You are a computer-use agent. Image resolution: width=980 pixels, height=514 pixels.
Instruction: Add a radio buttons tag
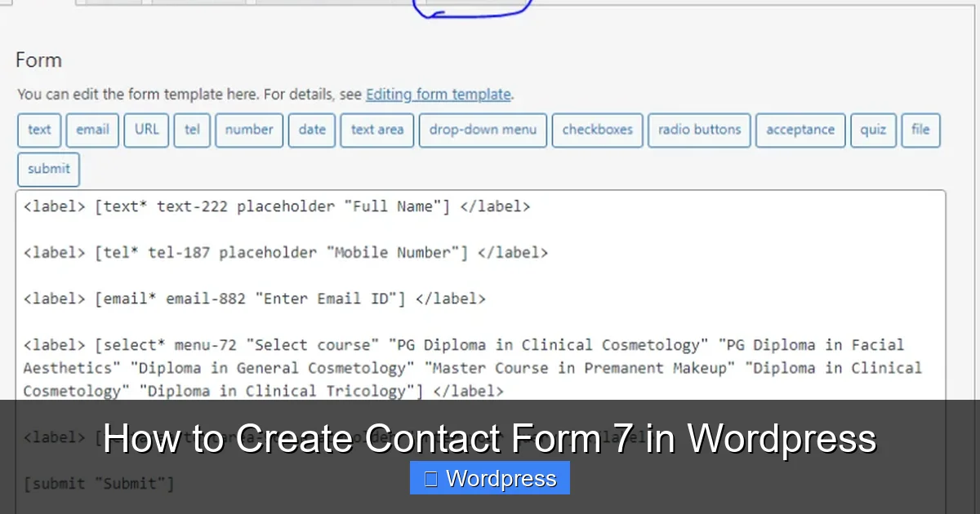pyautogui.click(x=699, y=130)
